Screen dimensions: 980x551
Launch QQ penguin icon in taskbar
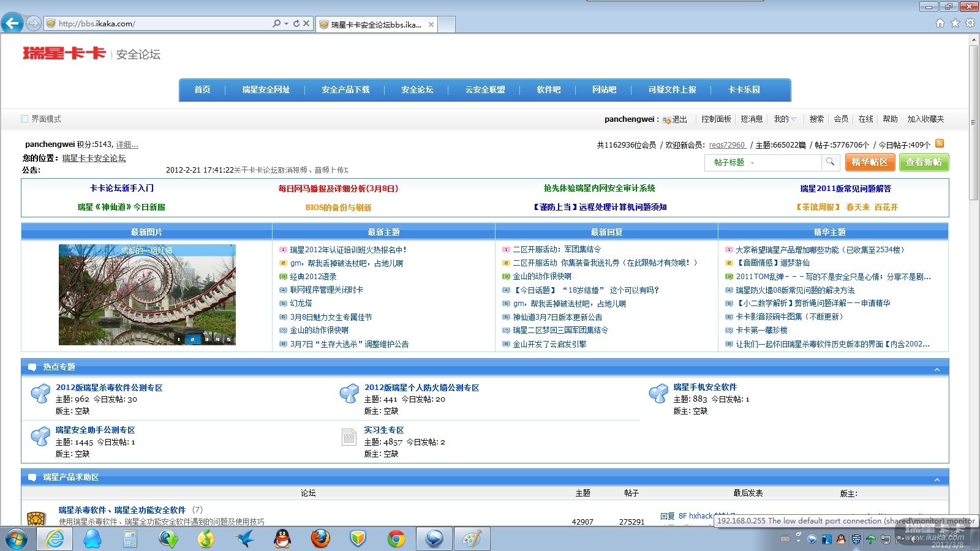282,539
